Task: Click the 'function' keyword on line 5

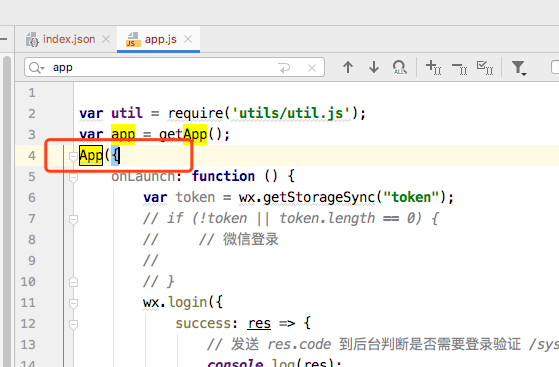Action: pos(224,177)
